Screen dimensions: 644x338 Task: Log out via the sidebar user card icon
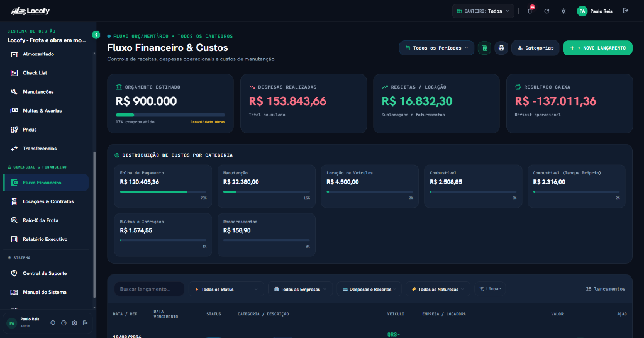pos(85,323)
